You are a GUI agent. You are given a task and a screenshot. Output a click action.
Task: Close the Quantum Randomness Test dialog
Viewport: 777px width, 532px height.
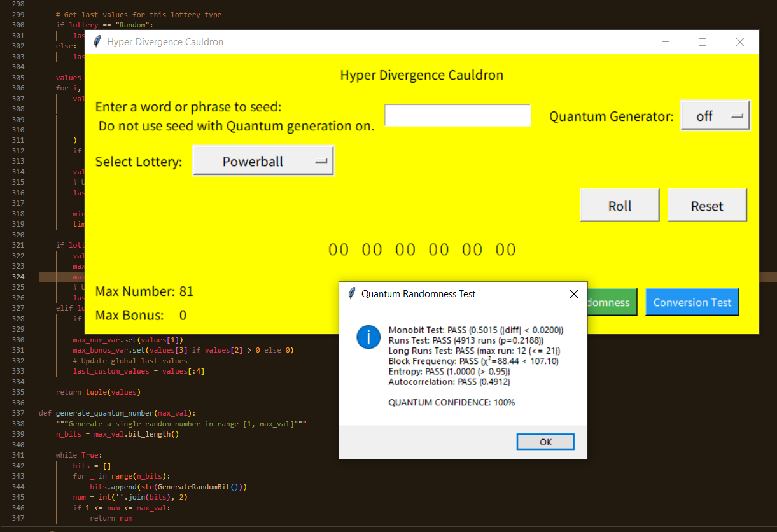pyautogui.click(x=573, y=294)
